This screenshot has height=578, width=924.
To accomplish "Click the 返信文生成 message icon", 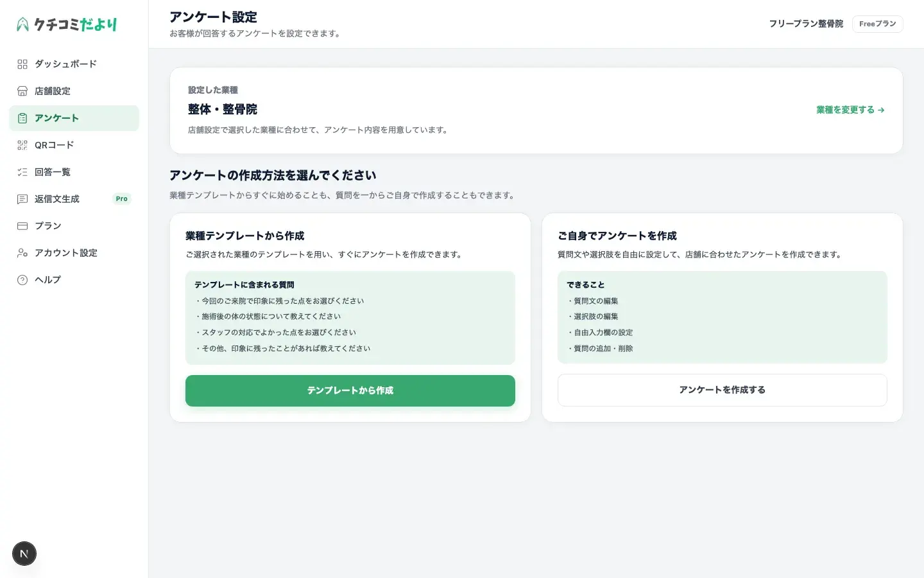I will (x=22, y=199).
